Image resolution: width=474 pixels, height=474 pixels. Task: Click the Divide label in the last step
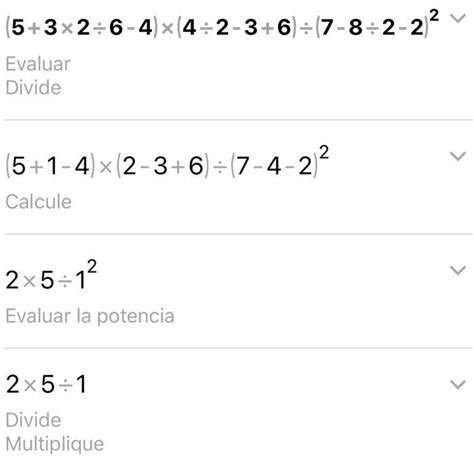(33, 420)
